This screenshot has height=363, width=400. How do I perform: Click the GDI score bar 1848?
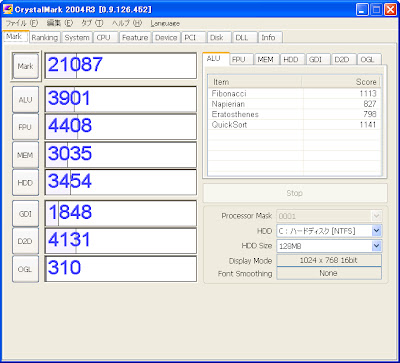pyautogui.click(x=121, y=213)
